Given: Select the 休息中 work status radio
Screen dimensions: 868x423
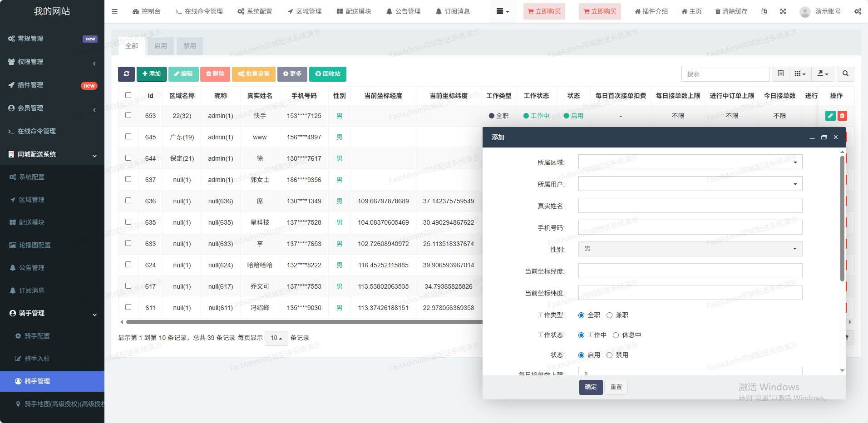Looking at the screenshot, I should pyautogui.click(x=616, y=335).
